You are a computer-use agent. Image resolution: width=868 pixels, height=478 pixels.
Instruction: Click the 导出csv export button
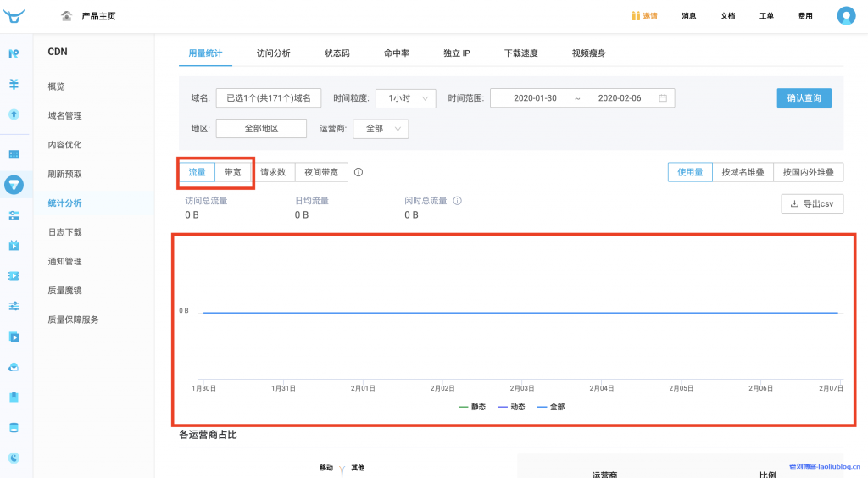(812, 203)
